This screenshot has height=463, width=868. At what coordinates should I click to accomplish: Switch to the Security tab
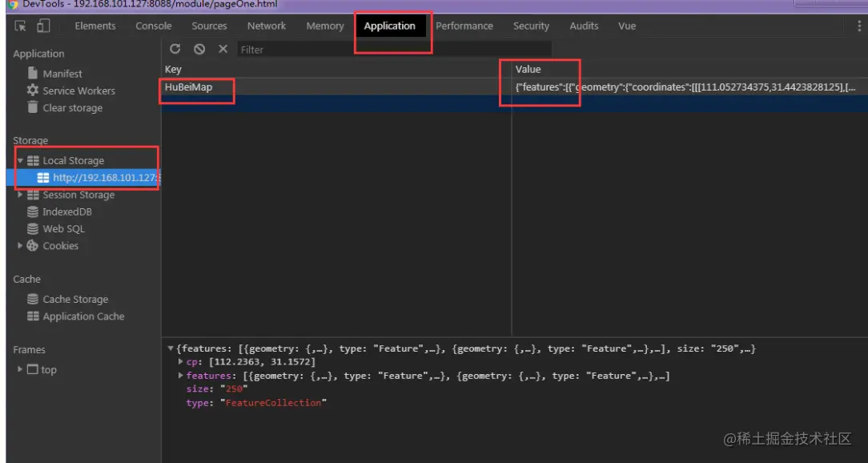tap(531, 26)
